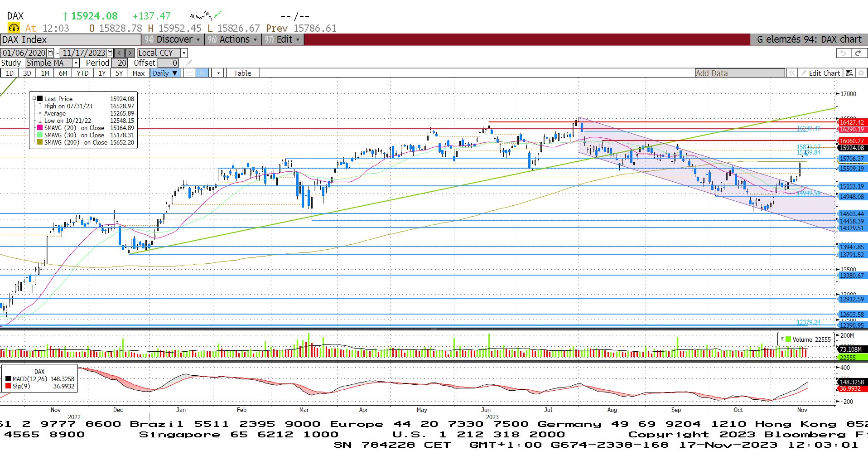This screenshot has height=470, width=868.
Task: Select the 5Y range tab
Action: (x=119, y=73)
